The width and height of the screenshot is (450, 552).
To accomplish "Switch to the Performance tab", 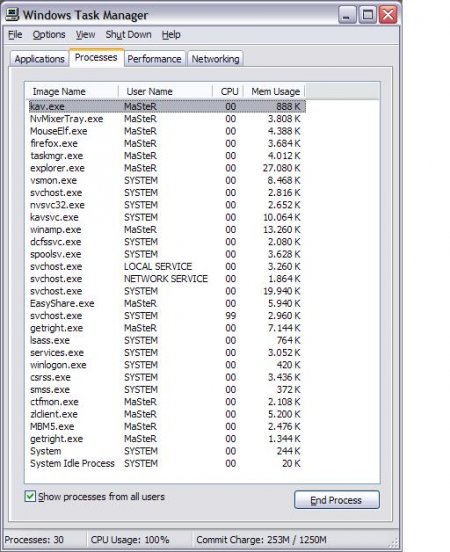I will (x=154, y=59).
